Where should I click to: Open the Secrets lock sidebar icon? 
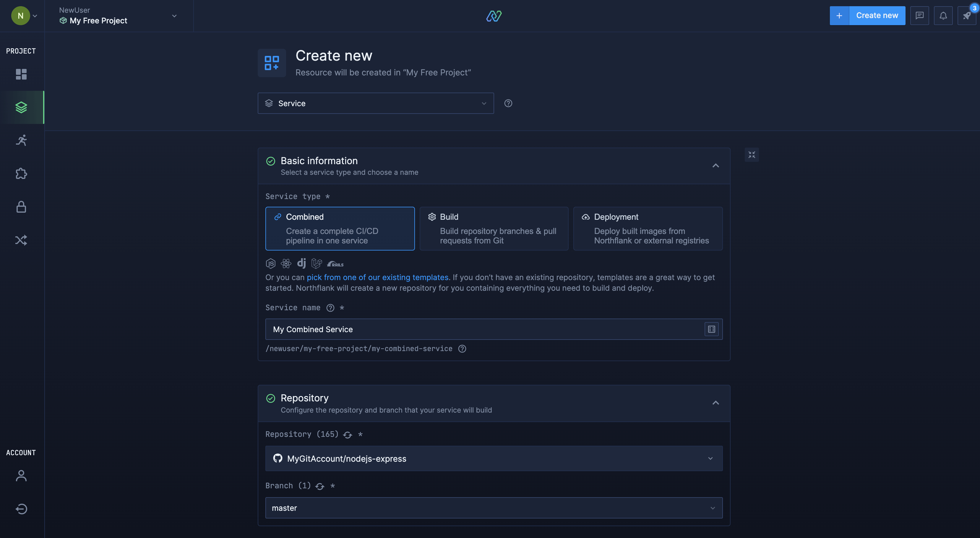[x=21, y=207]
